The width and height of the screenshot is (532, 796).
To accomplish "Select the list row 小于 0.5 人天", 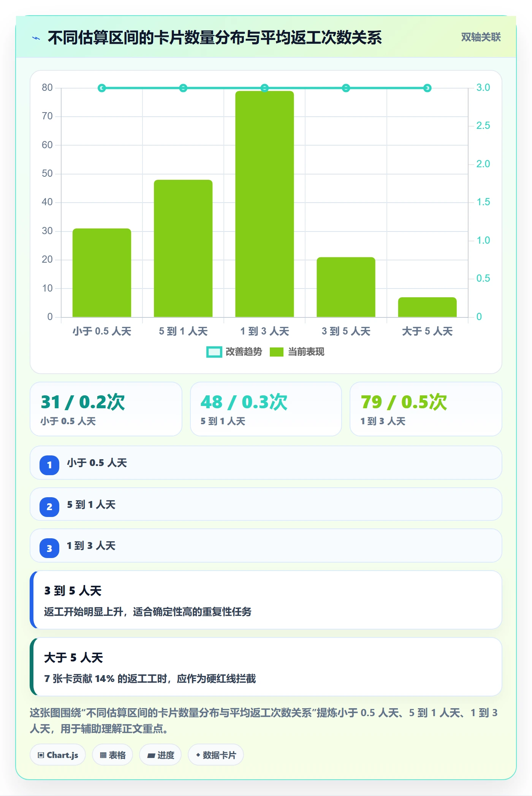I will click(x=266, y=463).
